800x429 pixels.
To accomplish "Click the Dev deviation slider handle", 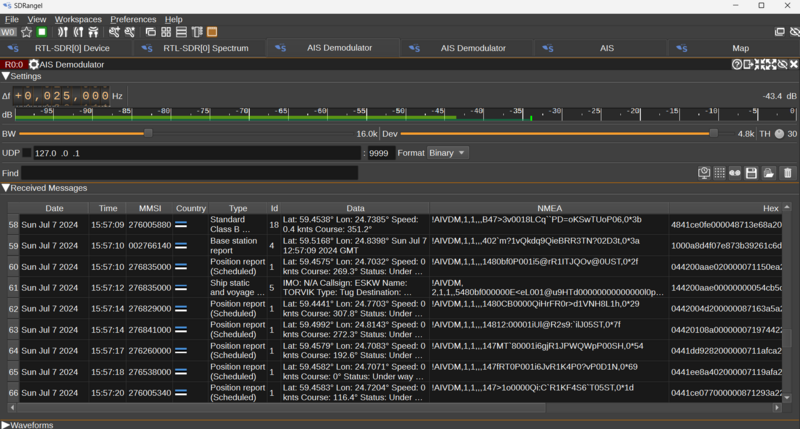I will [x=713, y=133].
